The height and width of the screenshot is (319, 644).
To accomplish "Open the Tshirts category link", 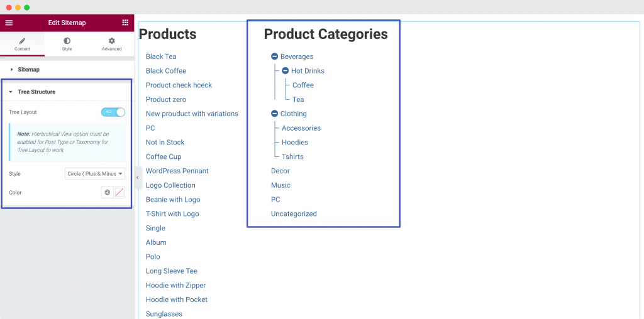I will pos(292,156).
